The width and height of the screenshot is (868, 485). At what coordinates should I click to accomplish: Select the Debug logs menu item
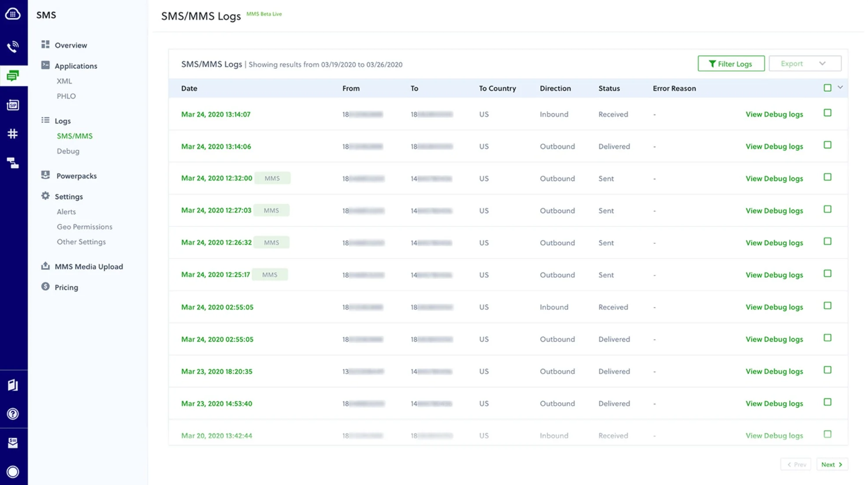67,151
